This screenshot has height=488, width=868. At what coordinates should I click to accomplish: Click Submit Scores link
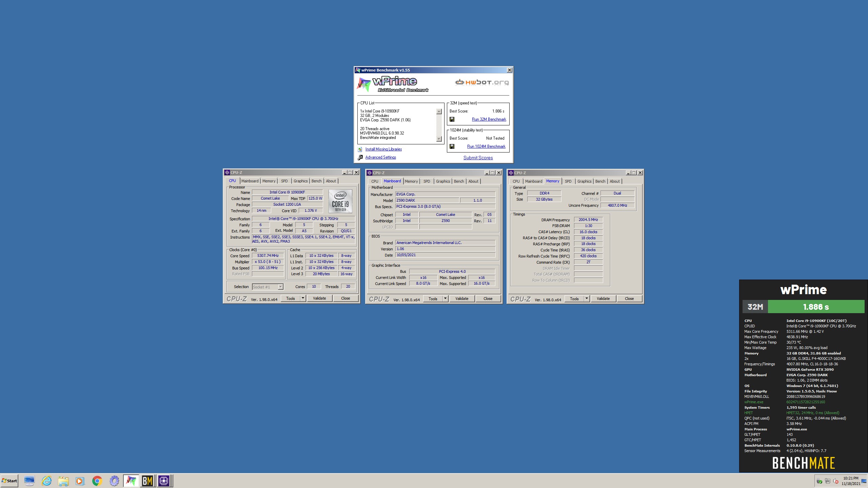(x=478, y=158)
